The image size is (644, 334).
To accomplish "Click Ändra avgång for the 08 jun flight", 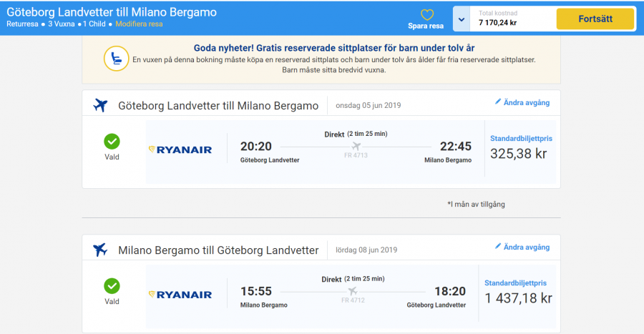I will [527, 247].
